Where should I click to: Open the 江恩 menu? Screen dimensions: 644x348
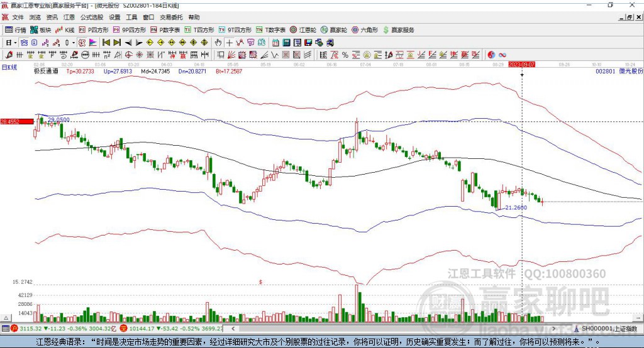69,17
